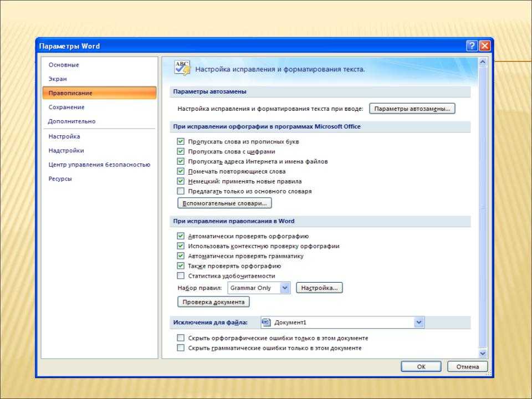Click the Настройка... button beside Набор правил
Viewport: 532px width, 399px height.
click(x=319, y=288)
